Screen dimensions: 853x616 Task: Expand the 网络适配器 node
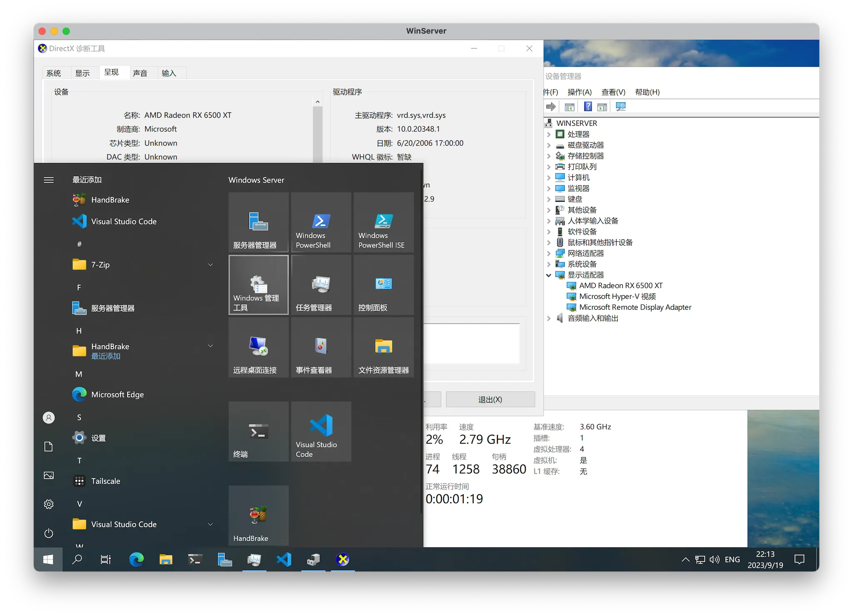(549, 253)
